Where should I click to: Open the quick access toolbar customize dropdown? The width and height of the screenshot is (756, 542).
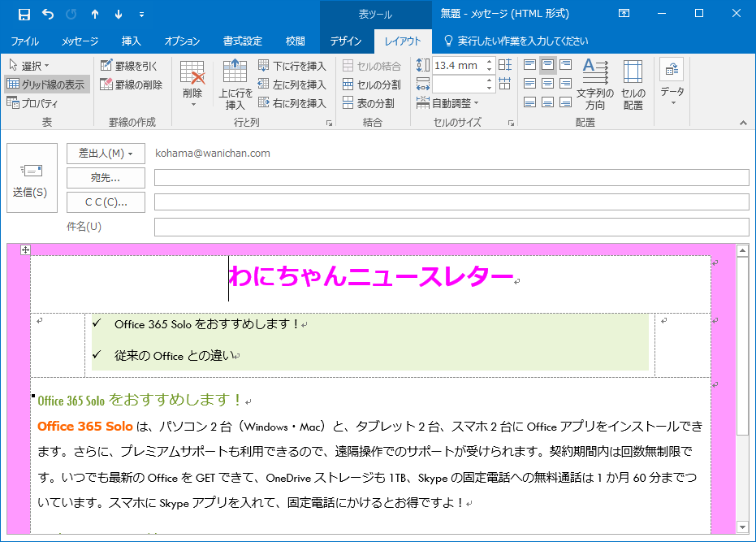pyautogui.click(x=141, y=15)
